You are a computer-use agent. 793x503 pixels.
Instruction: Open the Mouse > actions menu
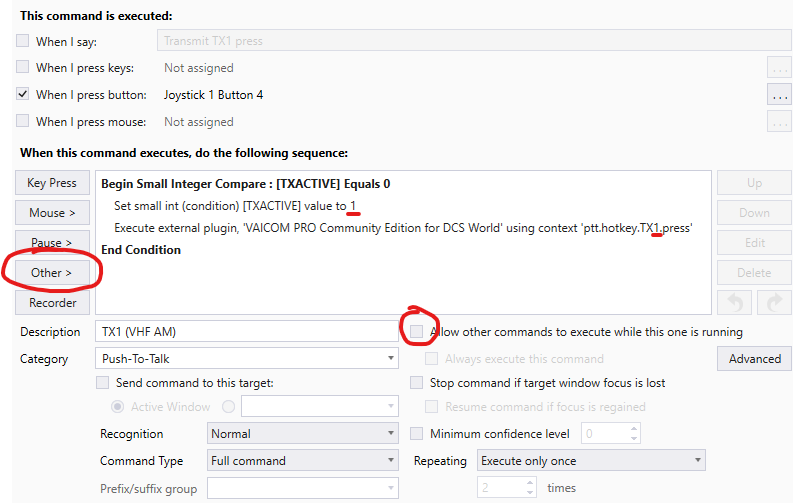pyautogui.click(x=52, y=213)
